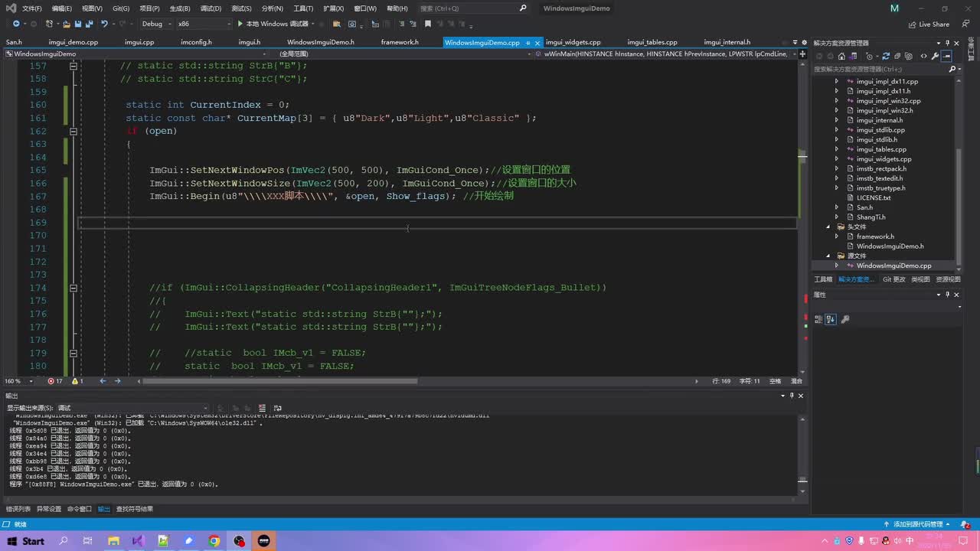Open the 调试(D) menu
980x551 pixels.
[211, 8]
